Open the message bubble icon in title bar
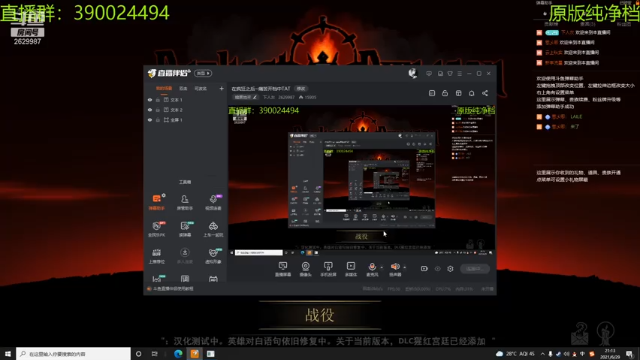The image size is (640, 360). tap(429, 73)
